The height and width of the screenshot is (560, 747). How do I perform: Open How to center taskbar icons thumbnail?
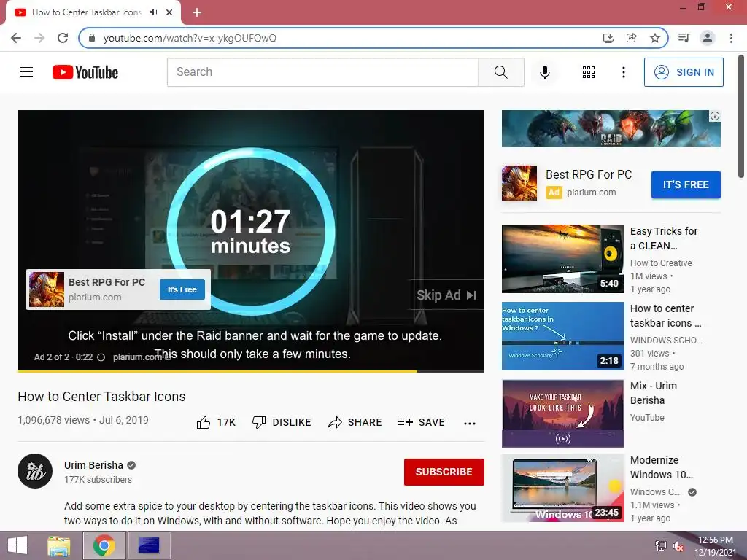pyautogui.click(x=562, y=335)
